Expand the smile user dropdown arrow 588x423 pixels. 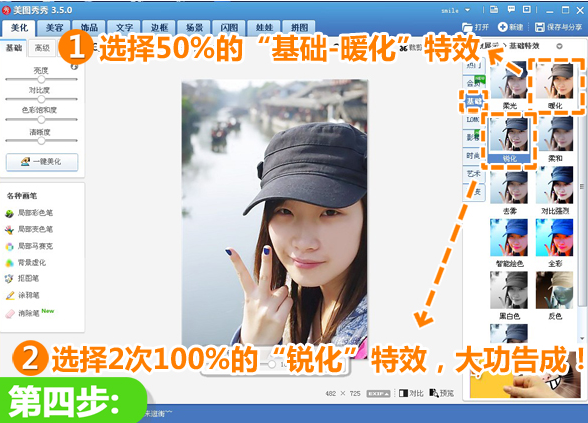[467, 10]
